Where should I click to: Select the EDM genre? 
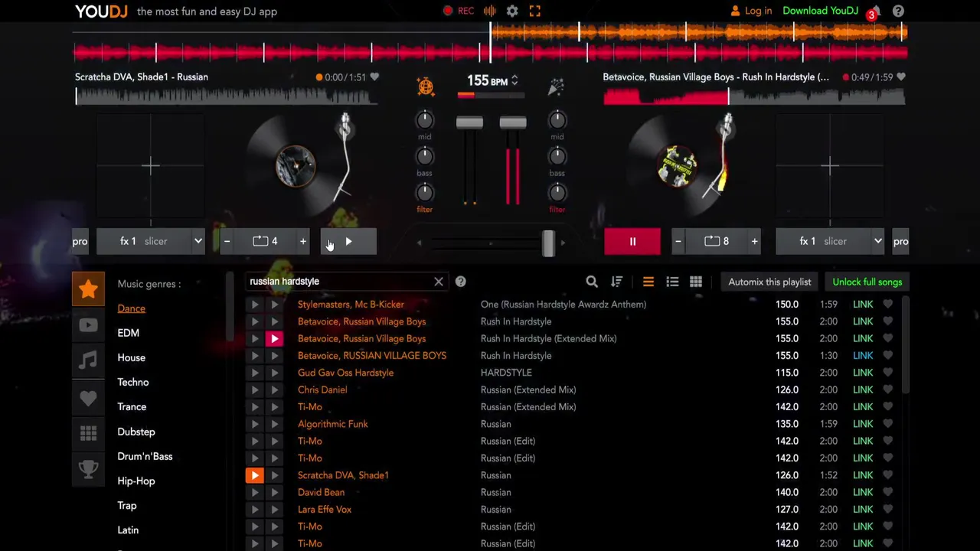pos(128,333)
